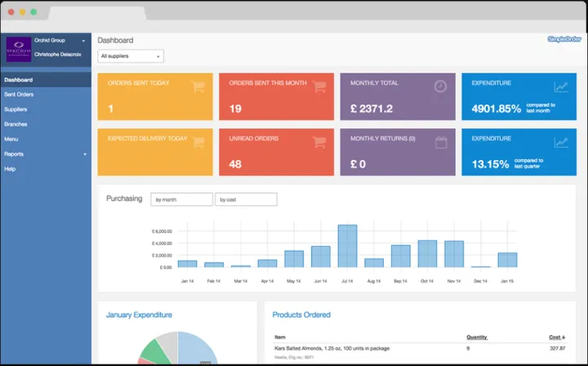Open the Help page link
Image resolution: width=588 pixels, height=366 pixels.
click(x=10, y=168)
